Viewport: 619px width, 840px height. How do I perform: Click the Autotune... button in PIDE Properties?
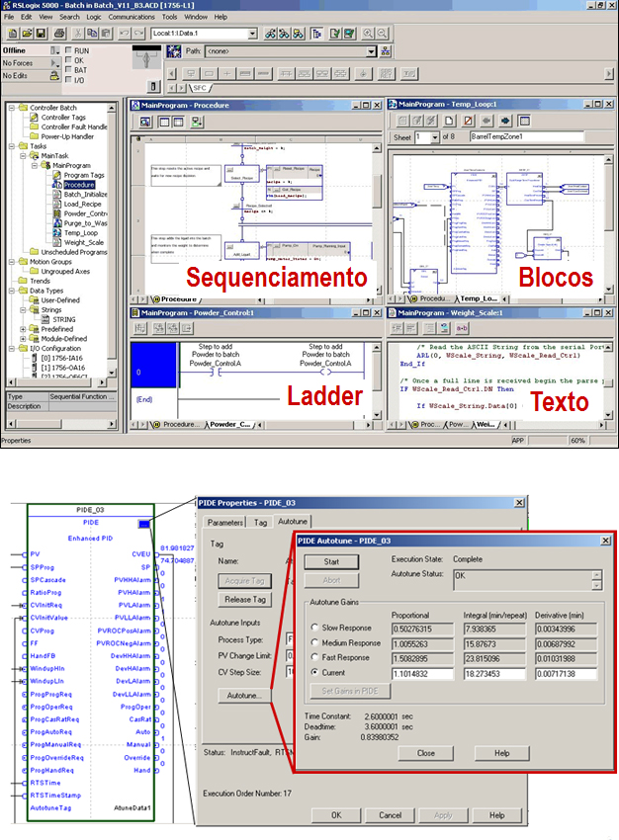point(244,696)
